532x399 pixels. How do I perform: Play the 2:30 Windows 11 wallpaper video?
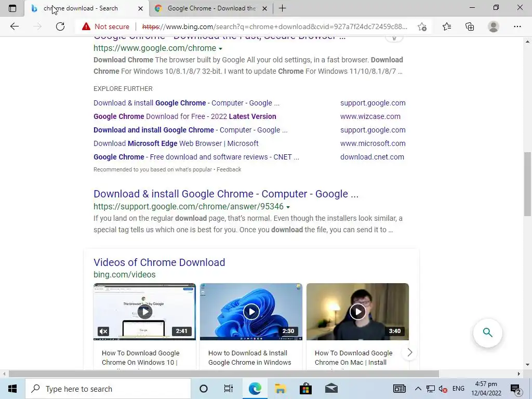coord(251,312)
